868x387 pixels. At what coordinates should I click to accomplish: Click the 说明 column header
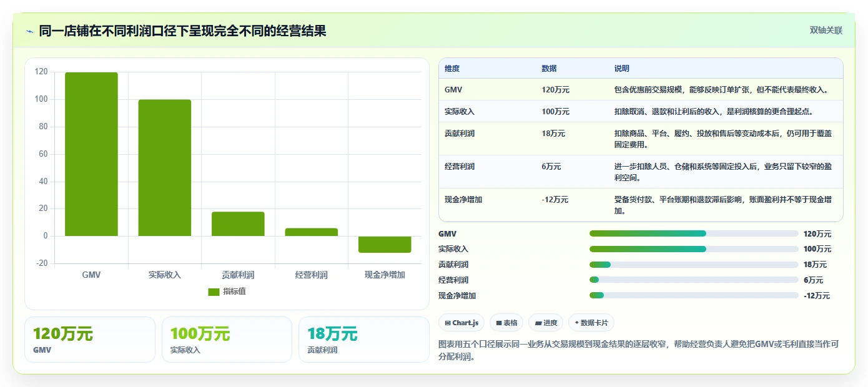click(x=622, y=69)
